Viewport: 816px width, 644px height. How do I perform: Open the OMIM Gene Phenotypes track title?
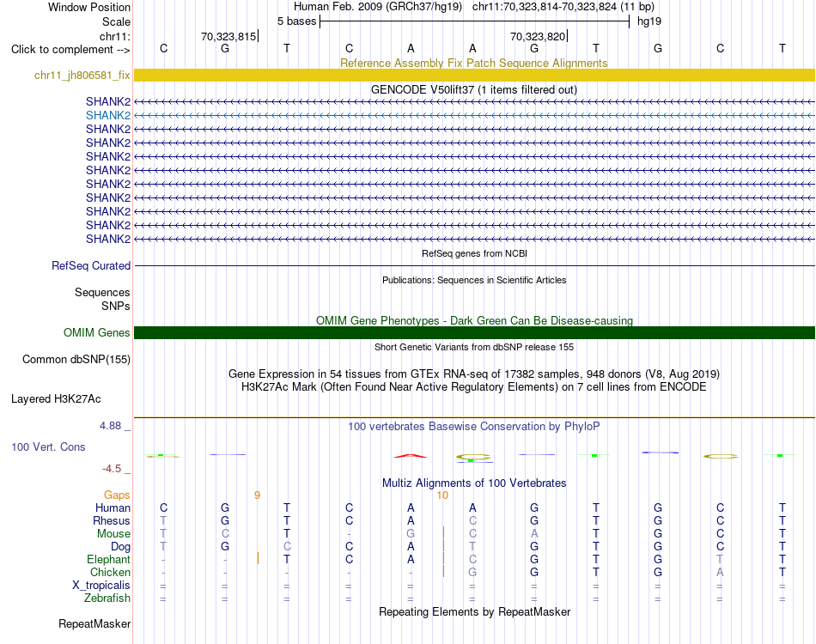[x=474, y=320]
